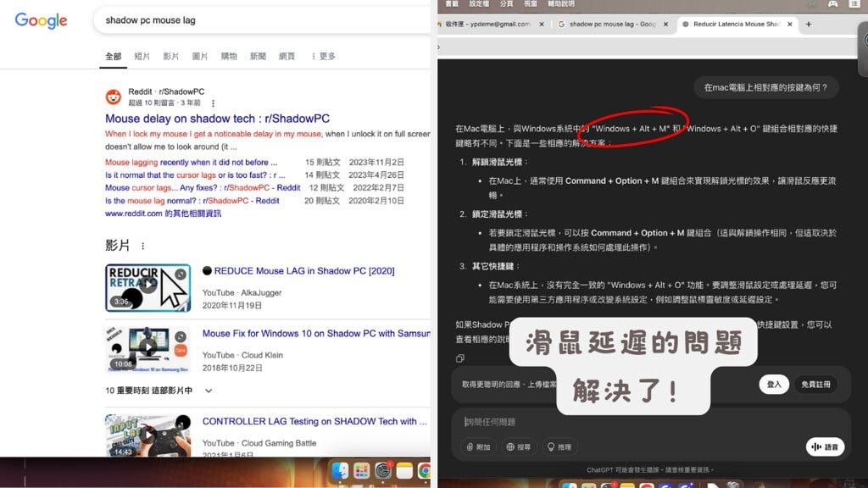
Task: Switch to the shadow pc mouse lag tab
Action: click(607, 25)
